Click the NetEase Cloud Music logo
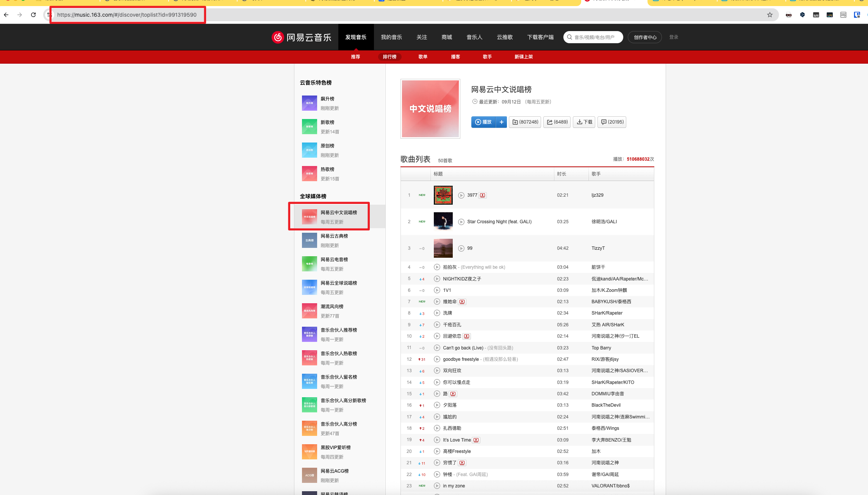The height and width of the screenshot is (495, 868). click(x=302, y=37)
